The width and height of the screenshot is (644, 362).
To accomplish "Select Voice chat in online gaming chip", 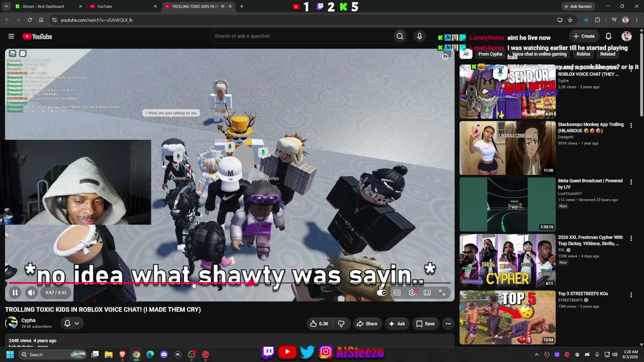I will tap(539, 54).
